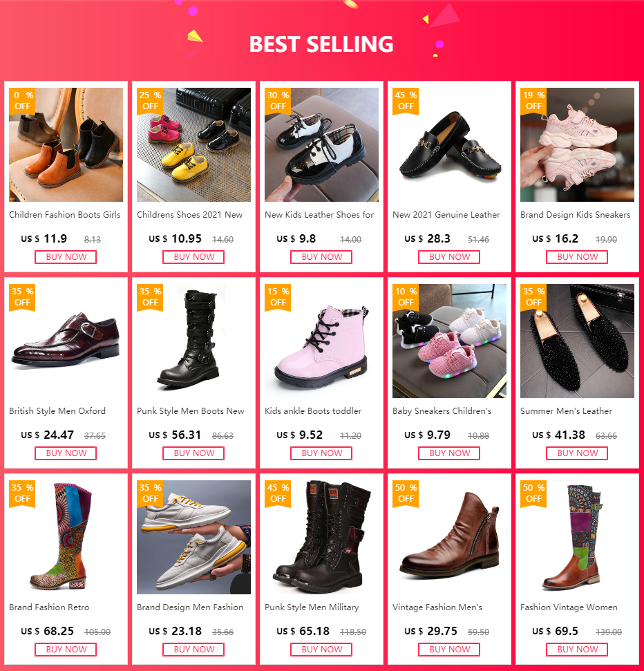Open the Summer Men's Leather spiked loafers image

[x=577, y=341]
